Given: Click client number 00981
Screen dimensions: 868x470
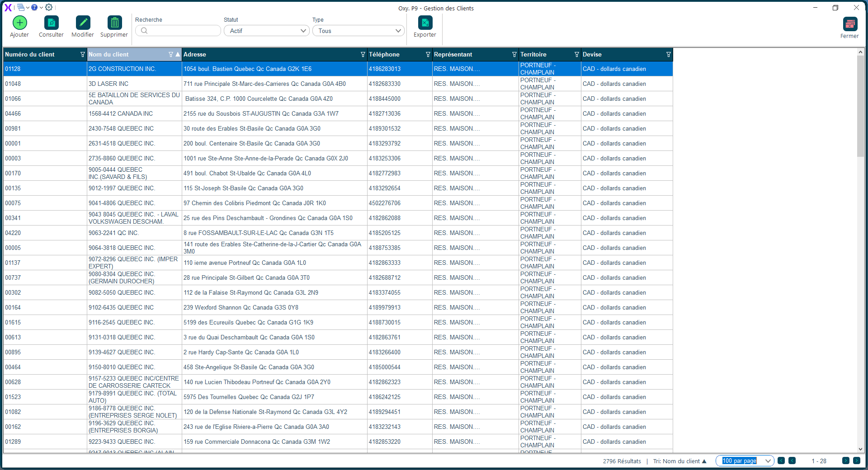Looking at the screenshot, I should coord(13,128).
